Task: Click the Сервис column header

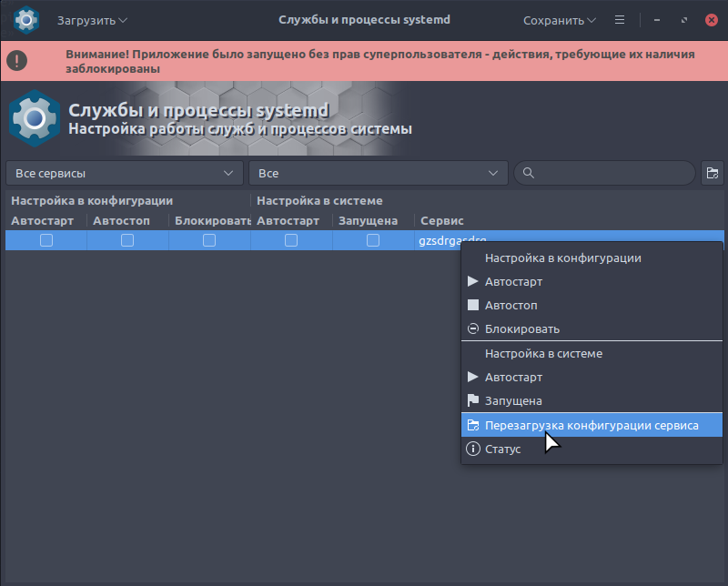Action: coord(569,220)
